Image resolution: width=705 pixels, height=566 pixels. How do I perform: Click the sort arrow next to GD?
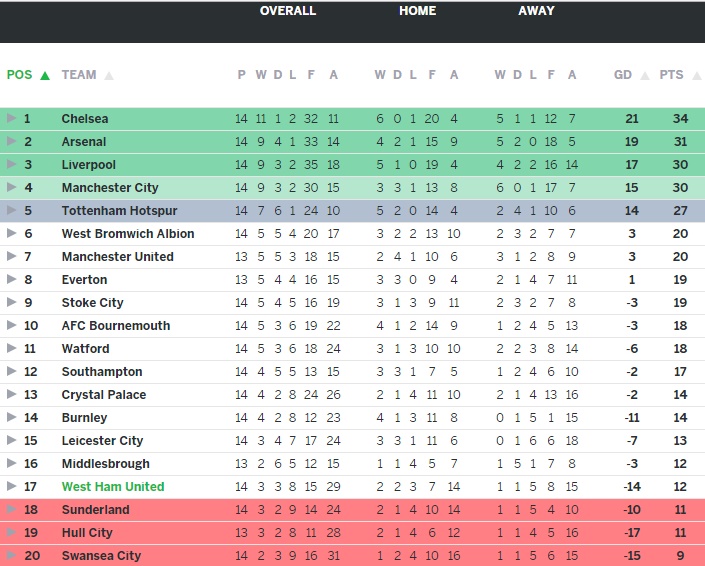click(644, 75)
